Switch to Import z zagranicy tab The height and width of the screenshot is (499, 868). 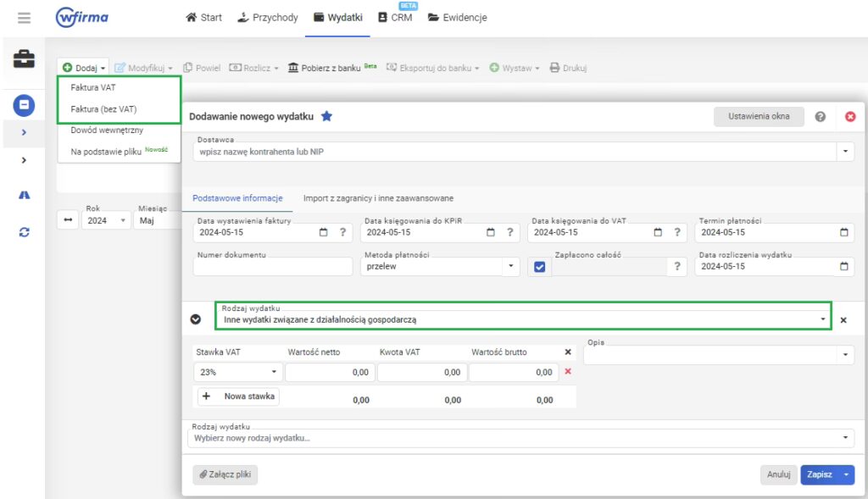(x=378, y=198)
